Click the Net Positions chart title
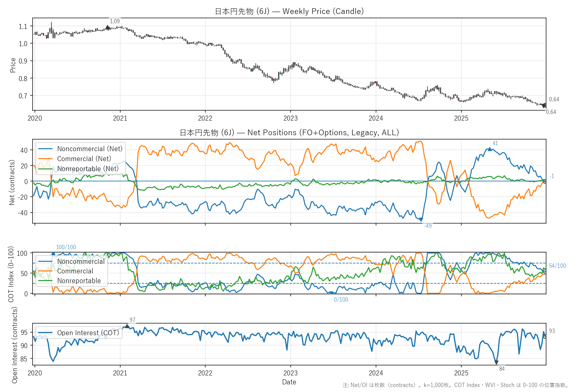This screenshot has height=392, width=574. [x=289, y=133]
